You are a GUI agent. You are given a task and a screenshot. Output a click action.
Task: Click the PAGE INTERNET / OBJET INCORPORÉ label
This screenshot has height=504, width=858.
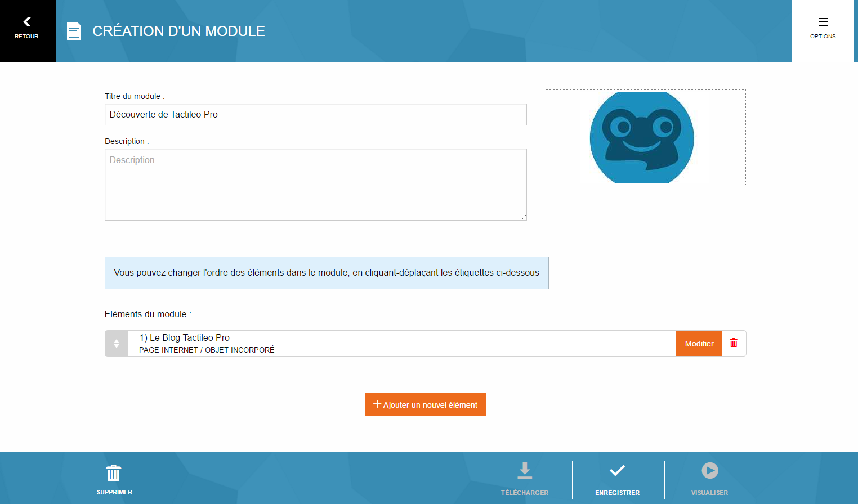[207, 350]
